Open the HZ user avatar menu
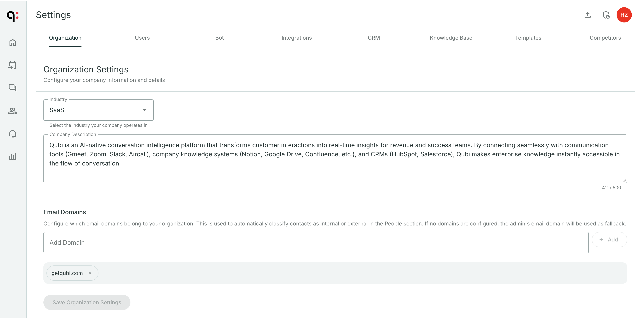Screen dimensions: 644x318 624,15
